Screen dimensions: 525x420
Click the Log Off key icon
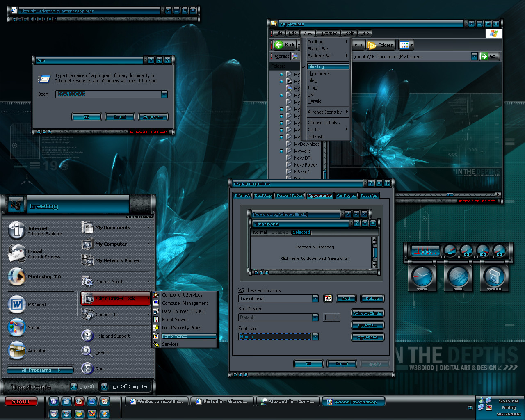[74, 386]
